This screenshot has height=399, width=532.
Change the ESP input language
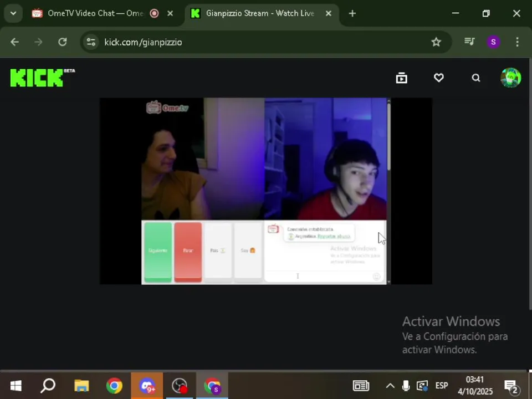click(442, 386)
